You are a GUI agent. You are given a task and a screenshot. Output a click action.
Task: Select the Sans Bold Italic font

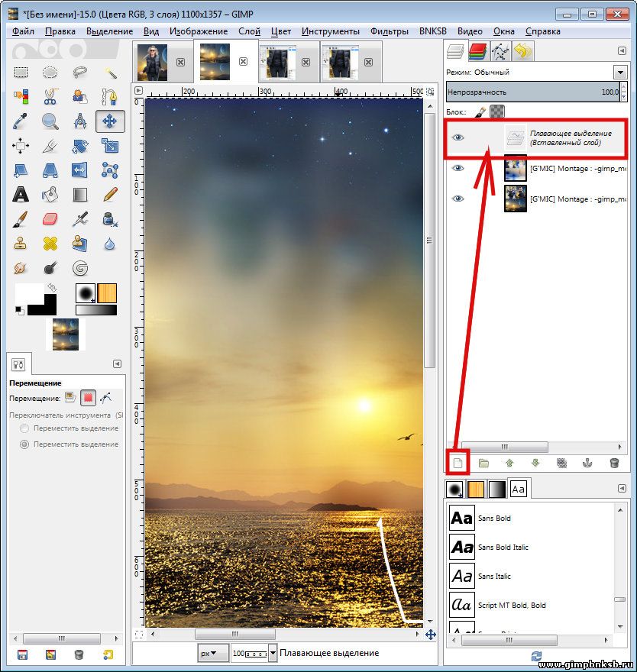(x=532, y=548)
